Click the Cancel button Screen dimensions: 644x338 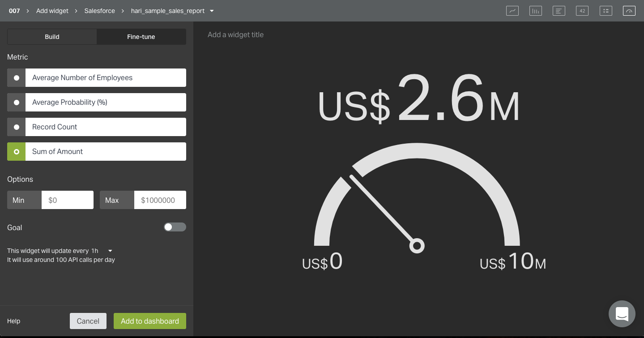click(88, 321)
